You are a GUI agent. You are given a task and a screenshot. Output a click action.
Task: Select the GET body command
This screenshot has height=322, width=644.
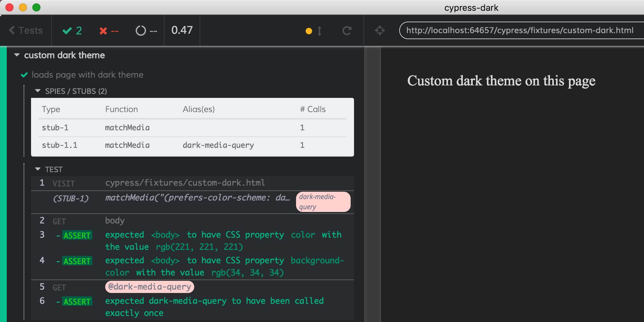pos(193,221)
